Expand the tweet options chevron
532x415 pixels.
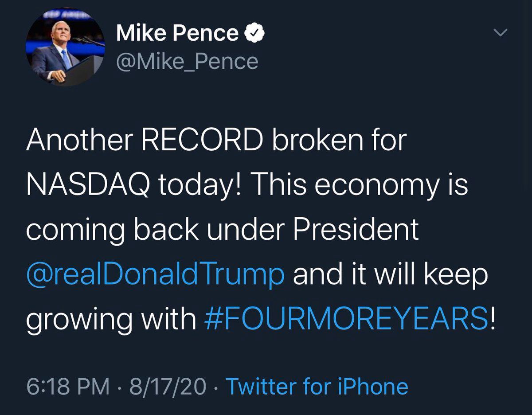point(501,32)
